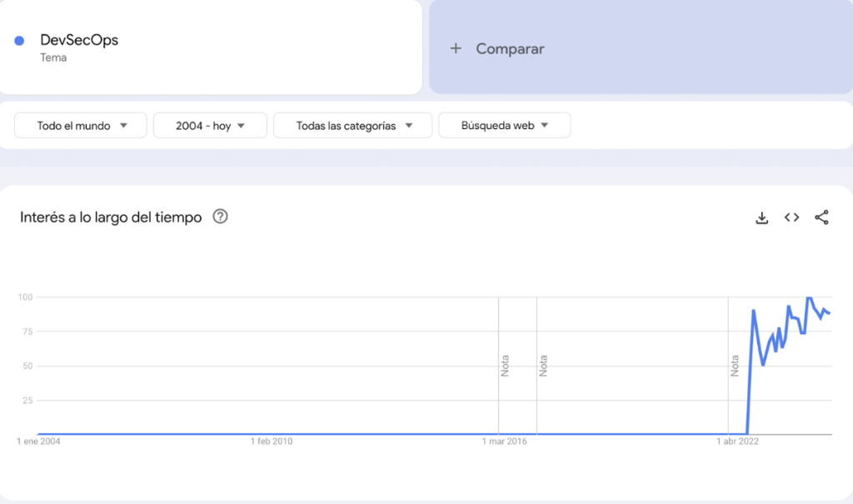Open the embed code icon
The image size is (853, 504).
[791, 217]
